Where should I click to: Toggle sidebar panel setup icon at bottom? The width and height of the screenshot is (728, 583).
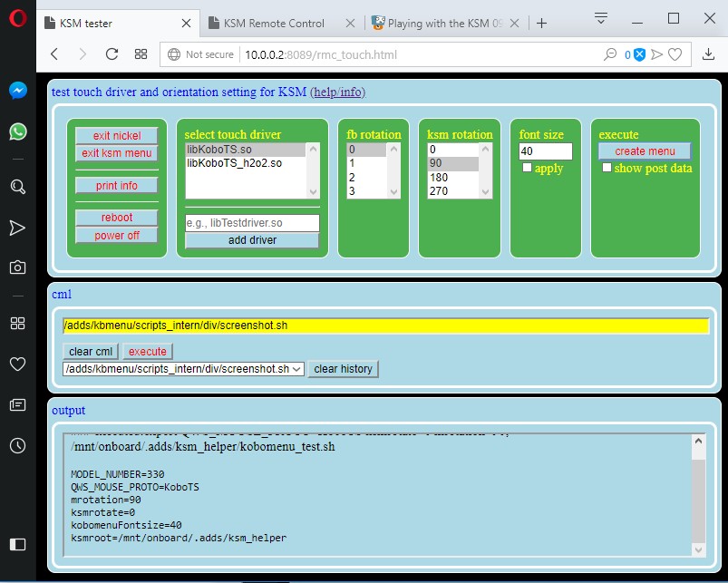click(x=17, y=544)
